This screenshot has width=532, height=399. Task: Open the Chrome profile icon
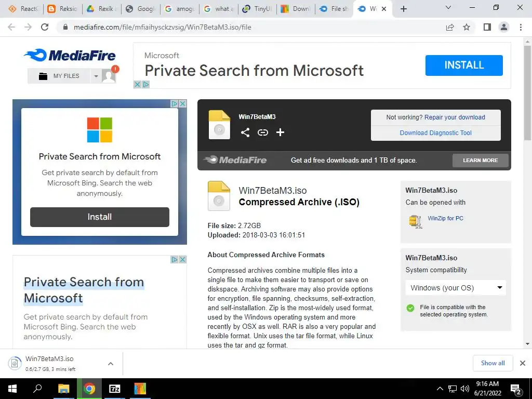point(504,27)
